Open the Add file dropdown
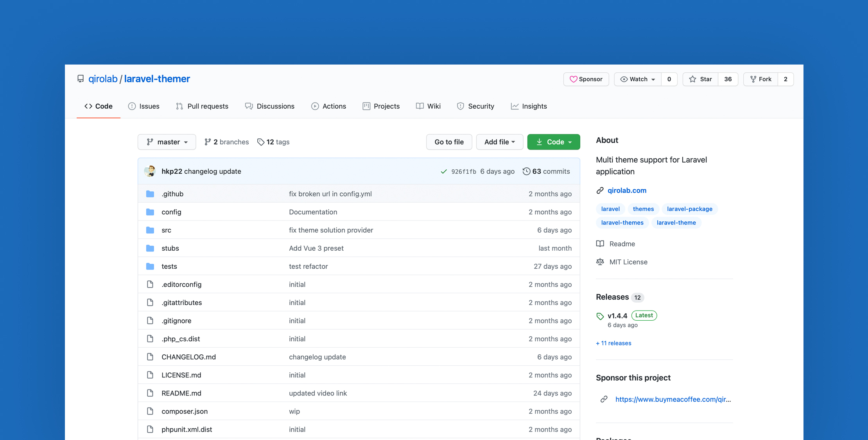 pos(499,142)
